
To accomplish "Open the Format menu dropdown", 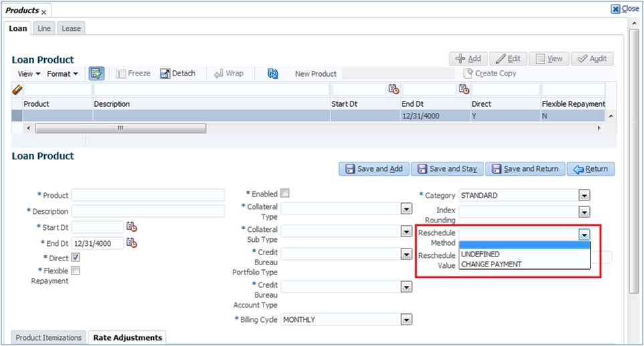I will coord(62,74).
